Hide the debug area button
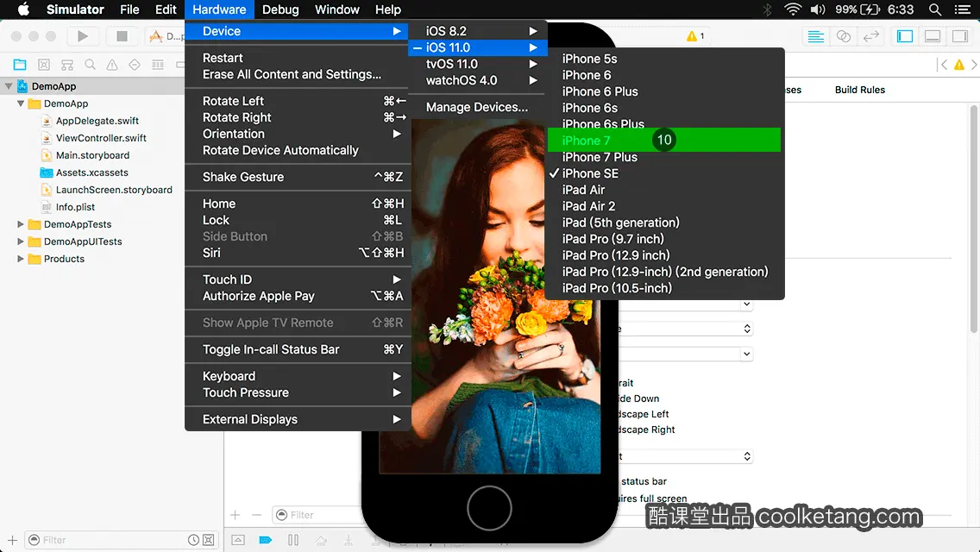 [238, 540]
